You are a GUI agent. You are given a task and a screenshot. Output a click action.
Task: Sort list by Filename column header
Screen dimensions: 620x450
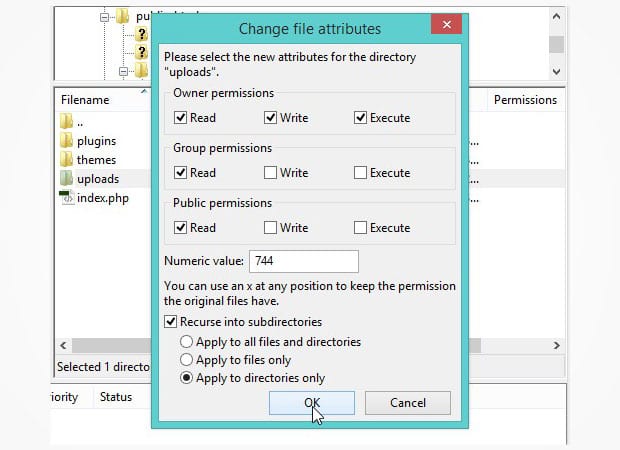(x=85, y=100)
